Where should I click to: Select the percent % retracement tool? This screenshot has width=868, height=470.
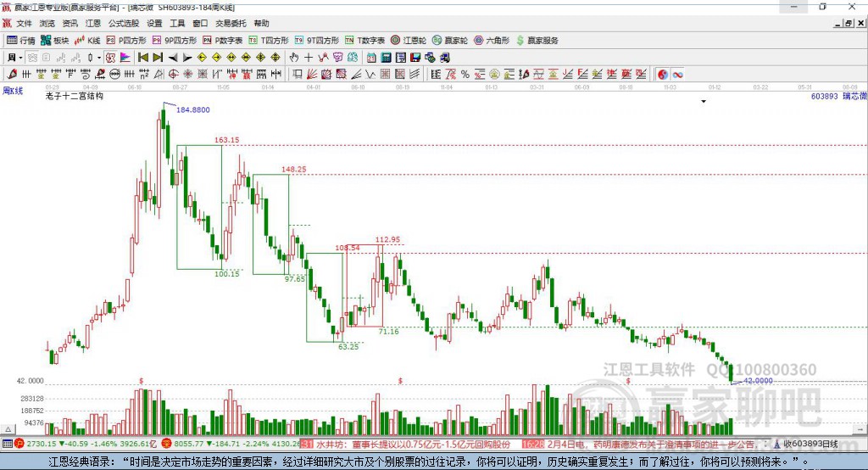tap(465, 75)
